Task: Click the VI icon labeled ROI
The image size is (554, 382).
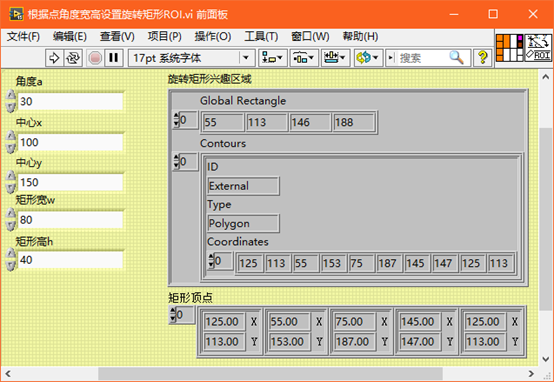Action: (538, 48)
